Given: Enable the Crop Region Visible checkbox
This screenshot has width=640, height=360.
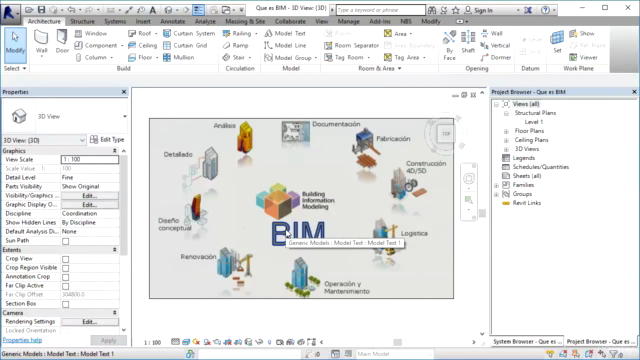Looking at the screenshot, I should tap(65, 268).
